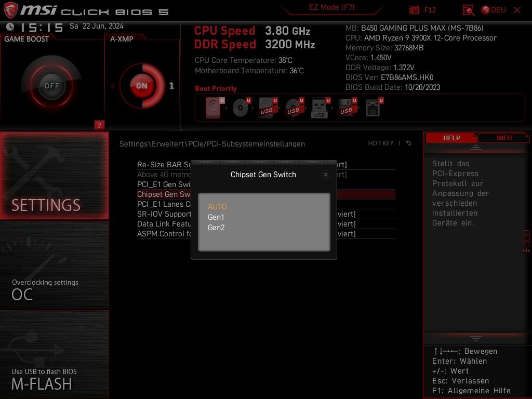Click the clock icon beside 15:15
This screenshot has width=532, height=399.
click(10, 26)
